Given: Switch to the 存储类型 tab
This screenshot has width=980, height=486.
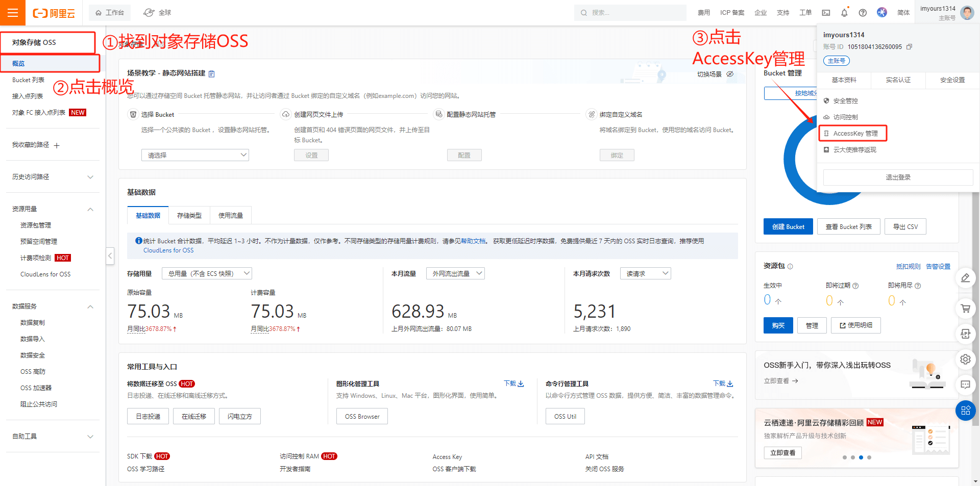Looking at the screenshot, I should (x=189, y=216).
